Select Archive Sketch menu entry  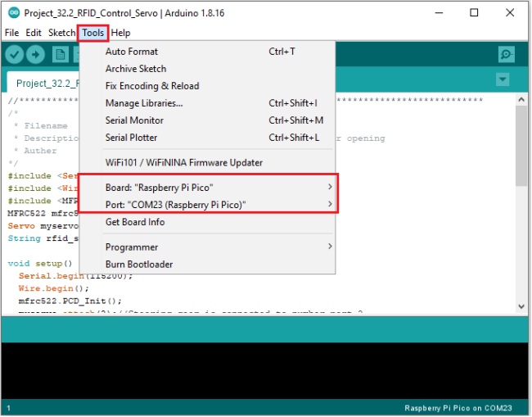pyautogui.click(x=207, y=69)
